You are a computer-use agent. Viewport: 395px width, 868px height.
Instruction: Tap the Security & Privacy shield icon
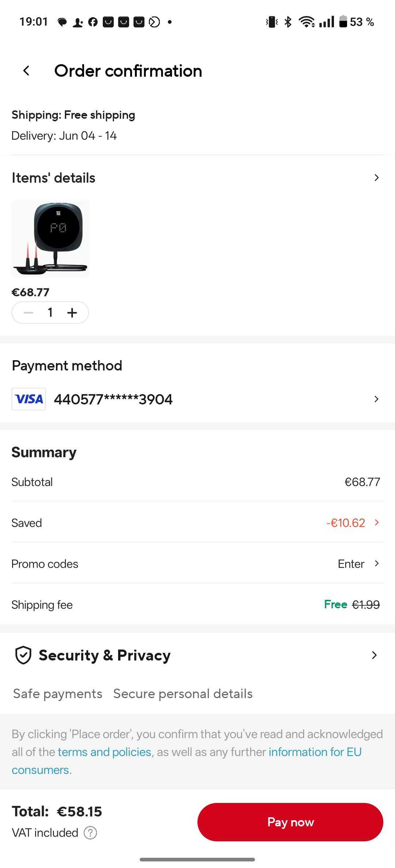click(23, 655)
